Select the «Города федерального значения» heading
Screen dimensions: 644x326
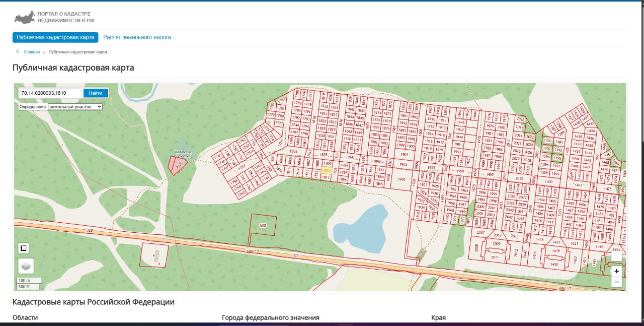click(271, 317)
